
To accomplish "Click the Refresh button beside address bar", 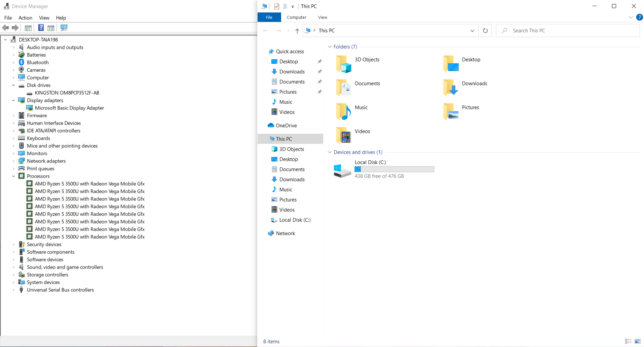I will 485,31.
